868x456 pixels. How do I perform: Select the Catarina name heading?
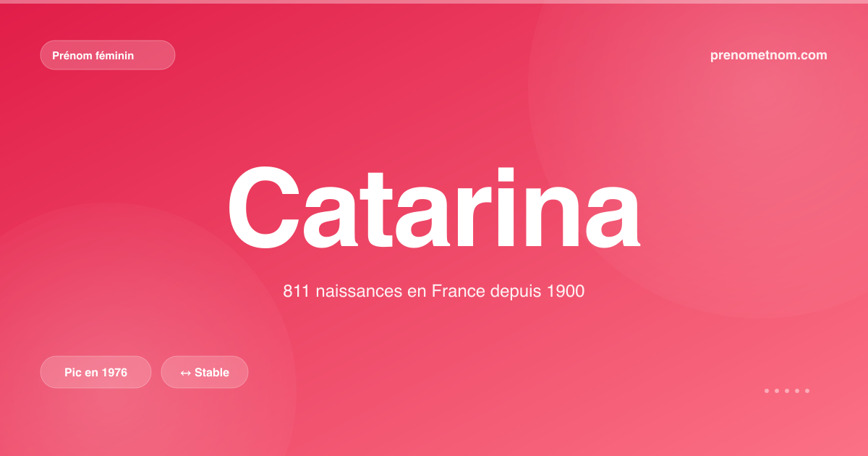pos(434,209)
